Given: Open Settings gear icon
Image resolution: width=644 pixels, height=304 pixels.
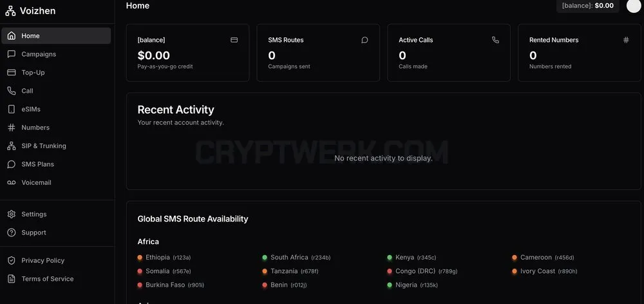Looking at the screenshot, I should [12, 214].
